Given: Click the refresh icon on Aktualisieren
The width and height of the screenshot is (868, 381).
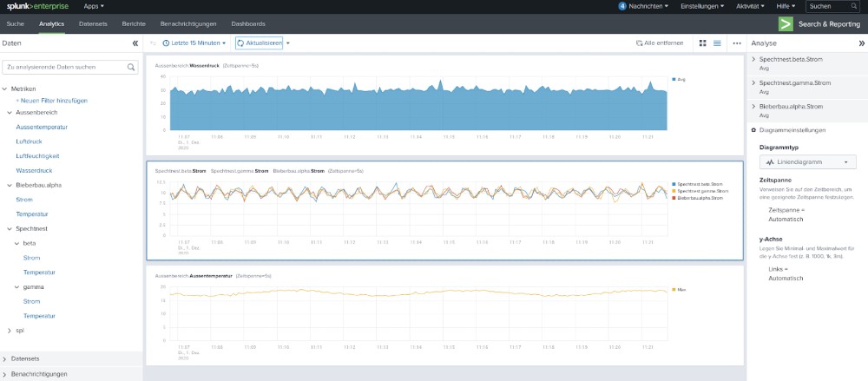Looking at the screenshot, I should pyautogui.click(x=240, y=43).
